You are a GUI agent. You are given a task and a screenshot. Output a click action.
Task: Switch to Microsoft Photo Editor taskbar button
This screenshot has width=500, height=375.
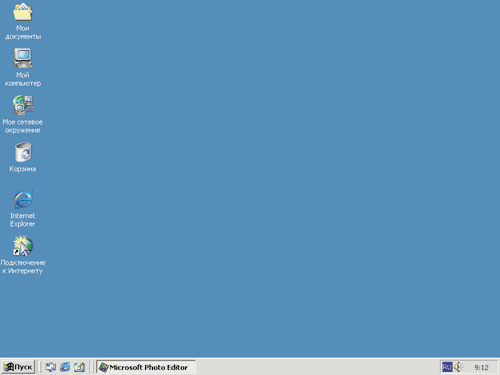pyautogui.click(x=146, y=367)
